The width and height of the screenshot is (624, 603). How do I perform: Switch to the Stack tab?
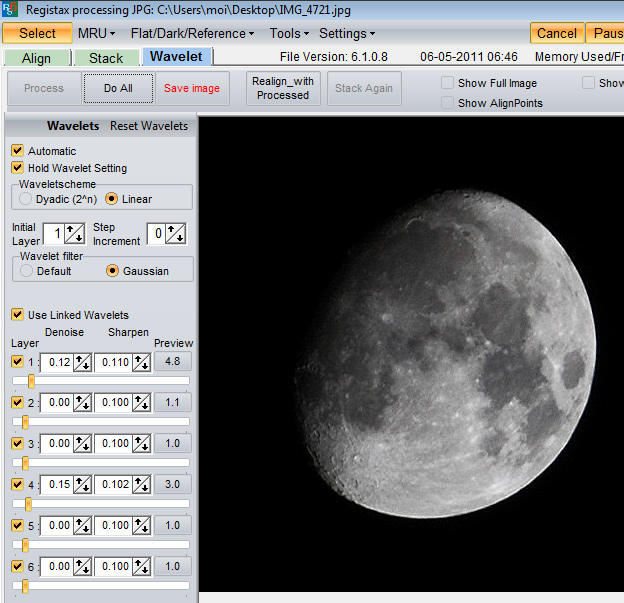(106, 58)
